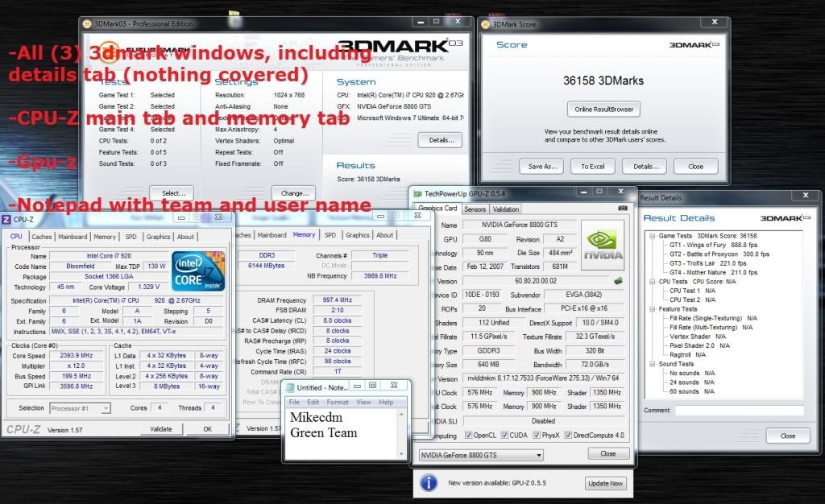This screenshot has height=504, width=825.
Task: Select the GT4 - Mother Nature result row
Action: click(713, 272)
